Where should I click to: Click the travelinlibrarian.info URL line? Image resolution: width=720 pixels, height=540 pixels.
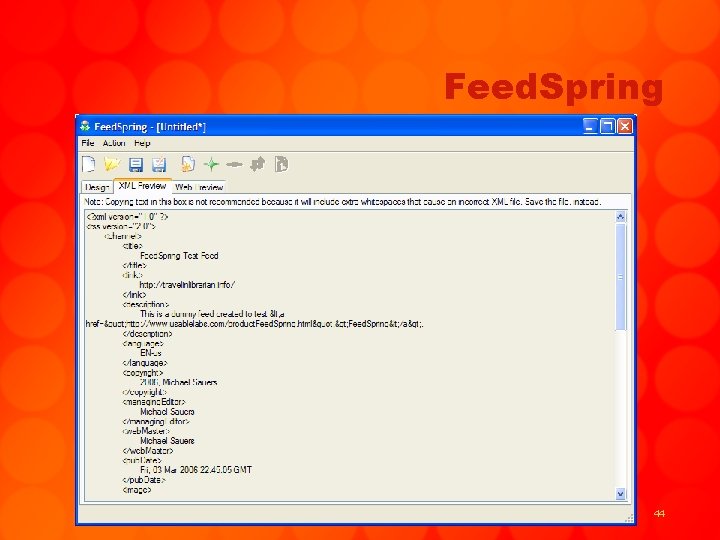click(x=187, y=285)
